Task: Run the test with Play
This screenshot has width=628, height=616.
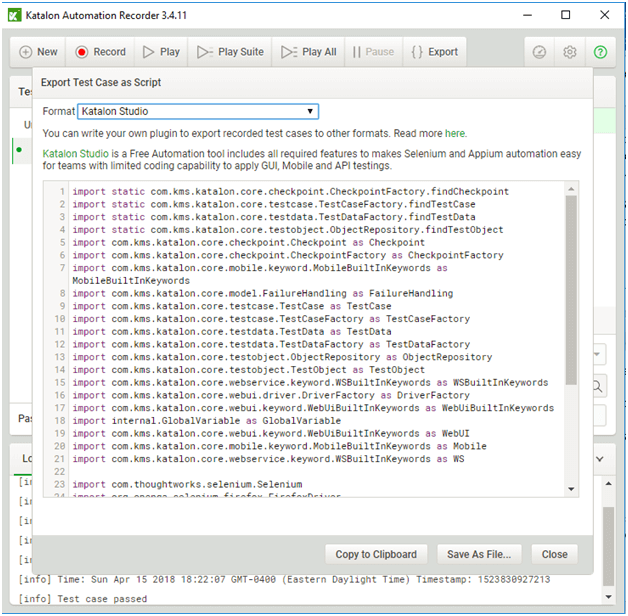Action: [161, 52]
